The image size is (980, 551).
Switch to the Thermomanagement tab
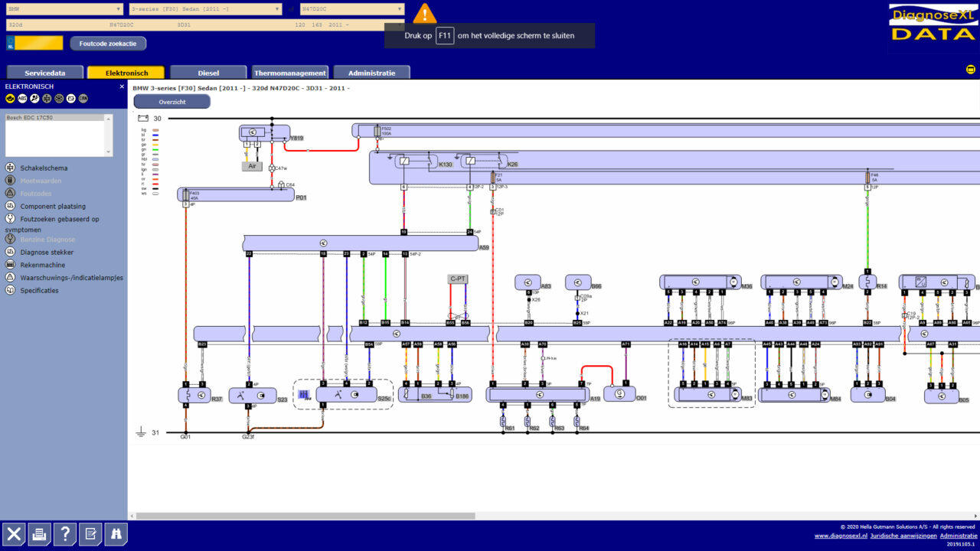(289, 72)
